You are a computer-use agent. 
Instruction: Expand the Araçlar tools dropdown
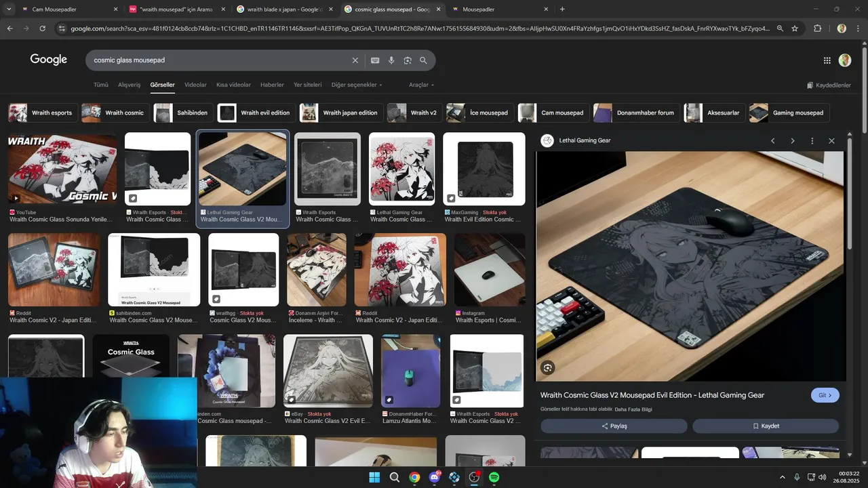point(421,85)
